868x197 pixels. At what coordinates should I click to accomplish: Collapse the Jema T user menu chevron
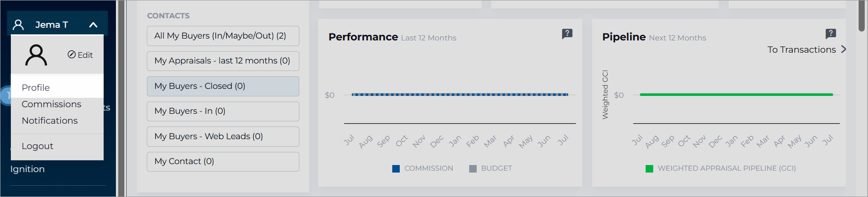(x=93, y=25)
